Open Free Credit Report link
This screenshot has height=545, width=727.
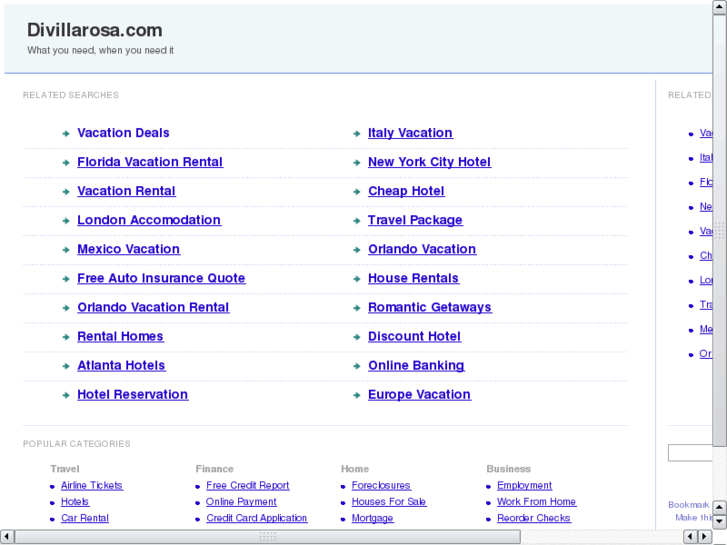point(248,486)
